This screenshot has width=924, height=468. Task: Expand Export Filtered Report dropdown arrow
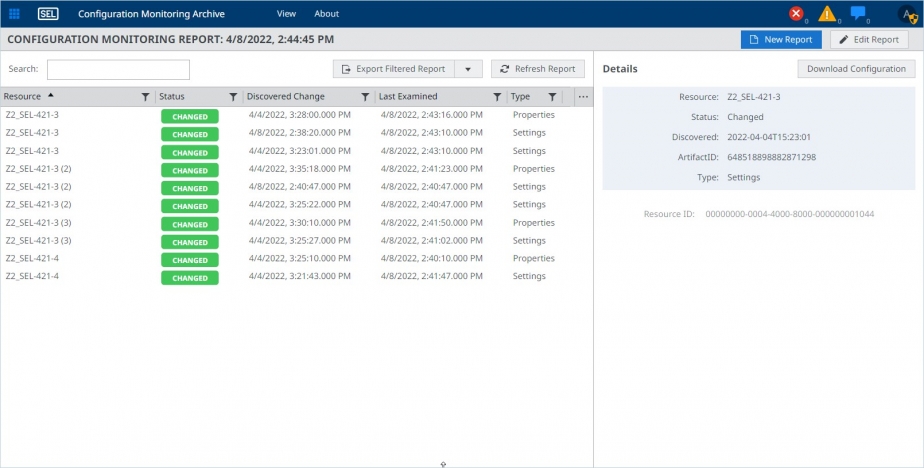click(468, 69)
